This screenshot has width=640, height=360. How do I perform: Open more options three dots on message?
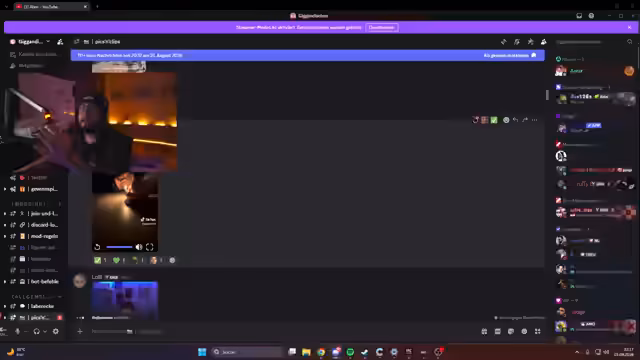coord(535,120)
